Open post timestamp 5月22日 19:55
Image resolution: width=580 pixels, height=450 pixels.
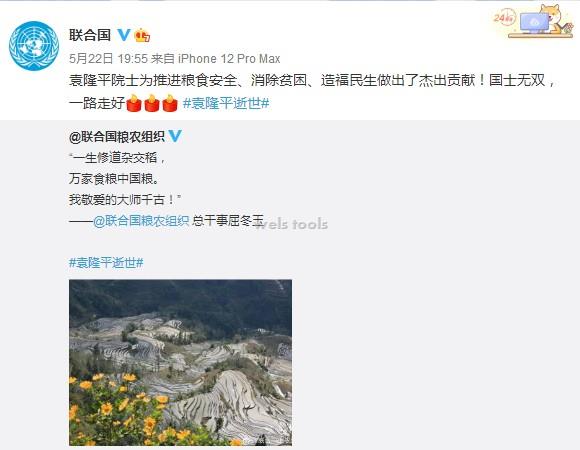108,58
